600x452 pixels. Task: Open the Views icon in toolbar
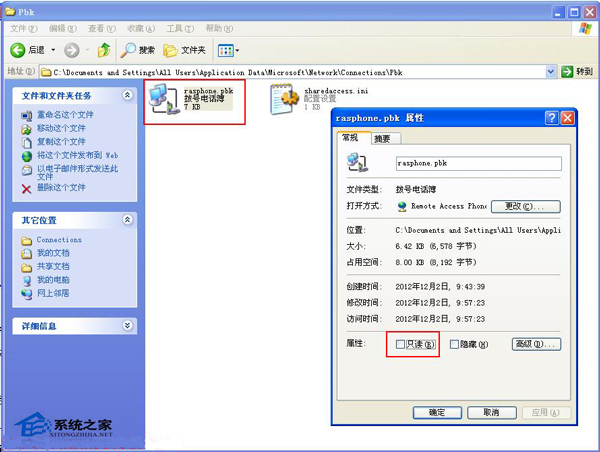[225, 50]
